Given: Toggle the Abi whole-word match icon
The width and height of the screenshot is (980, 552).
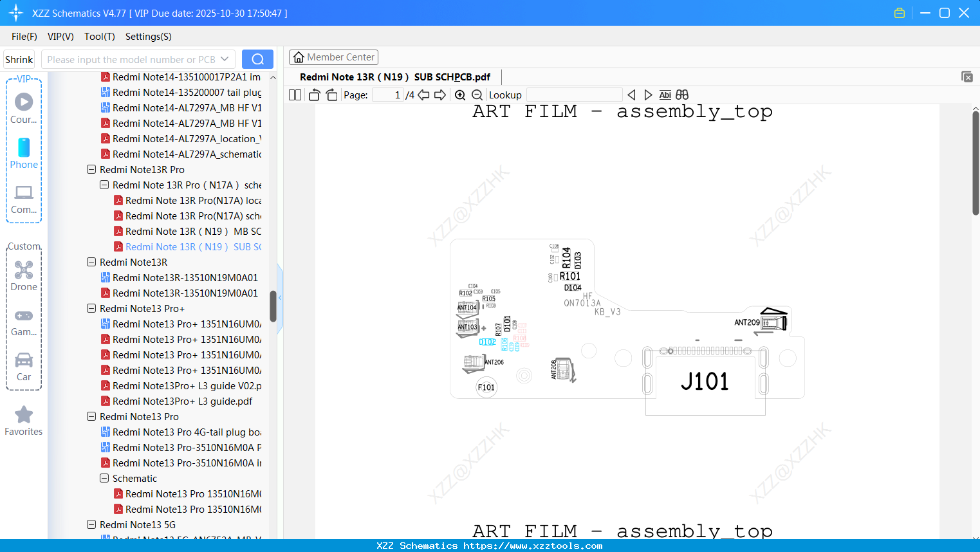Looking at the screenshot, I should (x=665, y=95).
